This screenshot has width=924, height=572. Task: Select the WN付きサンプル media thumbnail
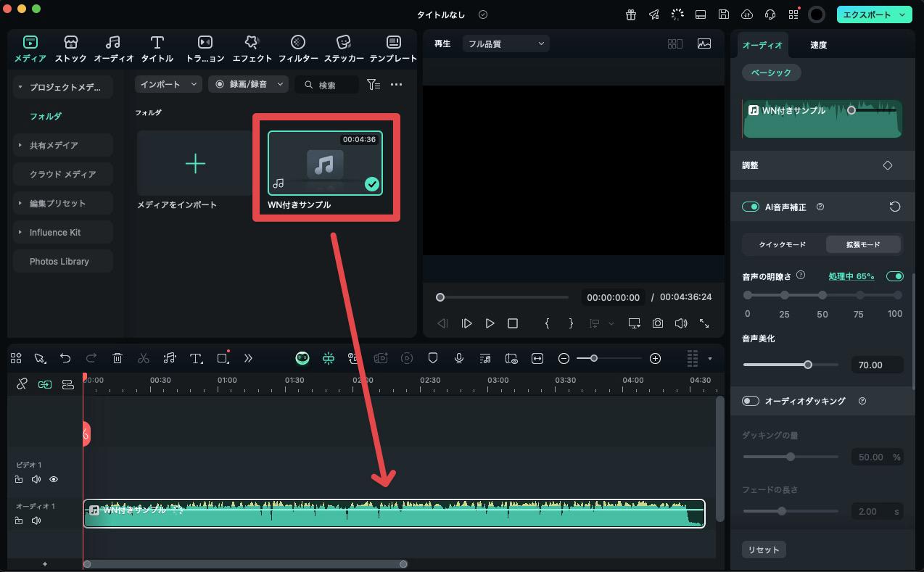click(x=325, y=163)
